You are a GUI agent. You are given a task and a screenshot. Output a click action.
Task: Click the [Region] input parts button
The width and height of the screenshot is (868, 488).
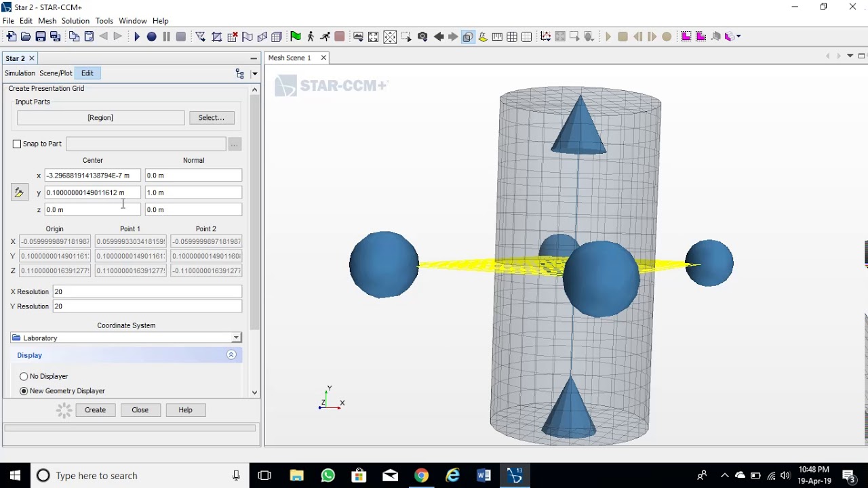pos(100,118)
